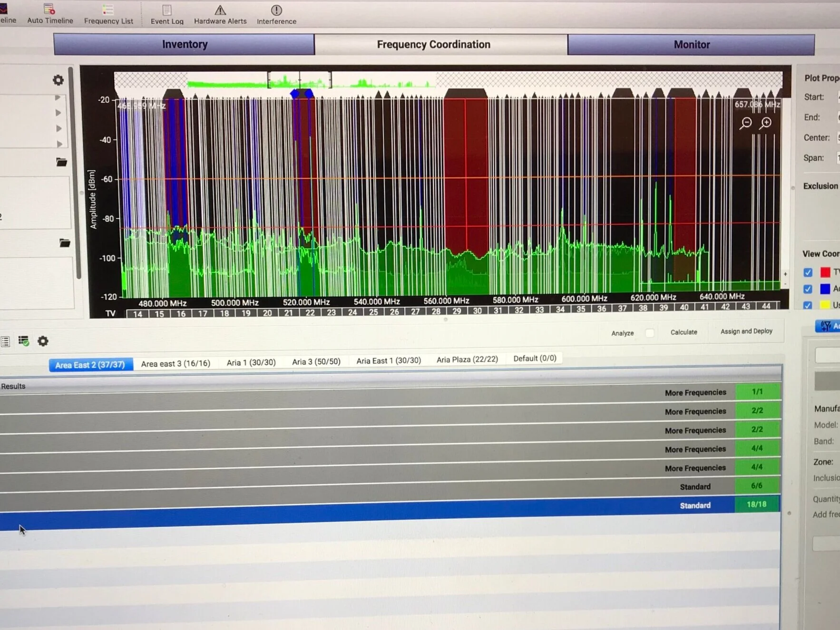Viewport: 840px width, 630px height.
Task: Open the Interference tool
Action: click(x=276, y=15)
